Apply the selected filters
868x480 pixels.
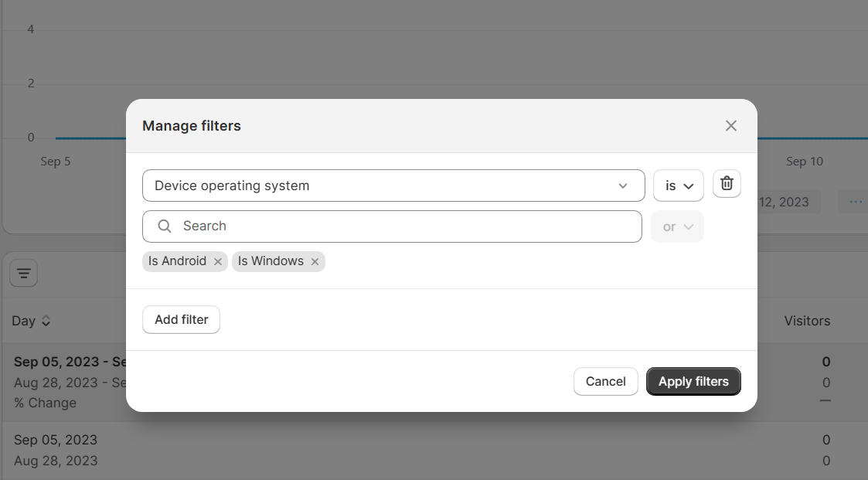[693, 382]
